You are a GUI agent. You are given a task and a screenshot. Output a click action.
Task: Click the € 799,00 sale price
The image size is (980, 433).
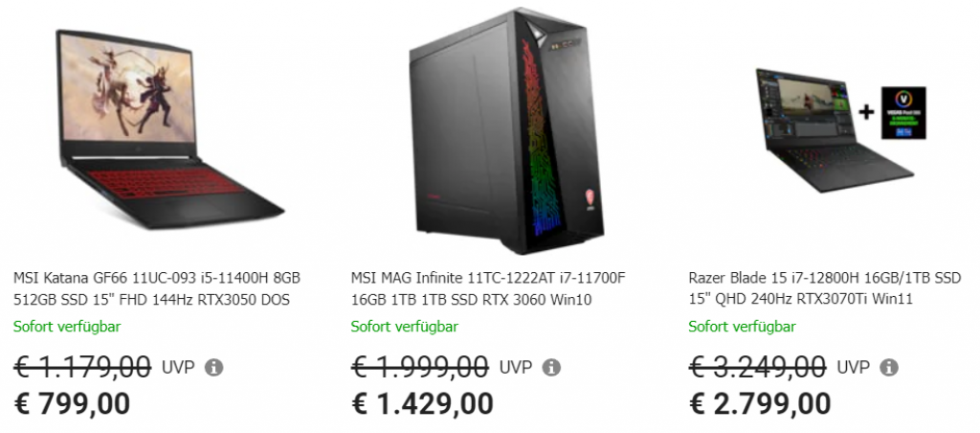[x=72, y=403]
